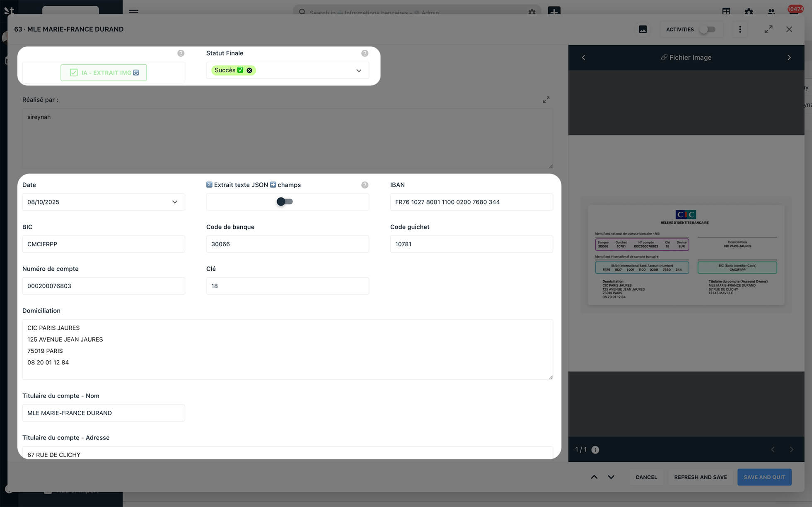
Task: Click the image view icon in header
Action: point(643,29)
